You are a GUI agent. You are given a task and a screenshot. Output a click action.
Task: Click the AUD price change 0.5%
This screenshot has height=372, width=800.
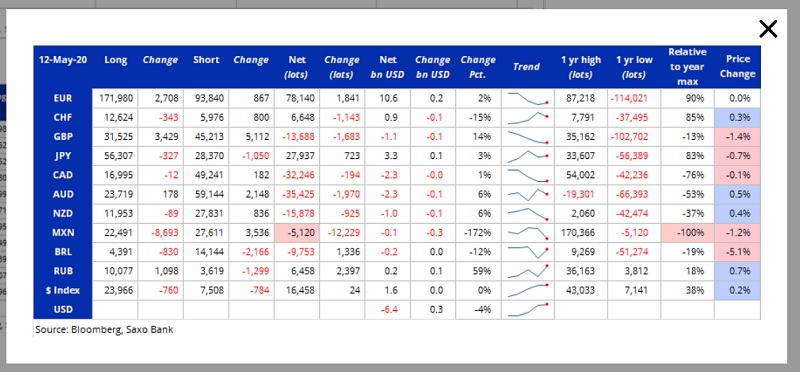click(737, 194)
